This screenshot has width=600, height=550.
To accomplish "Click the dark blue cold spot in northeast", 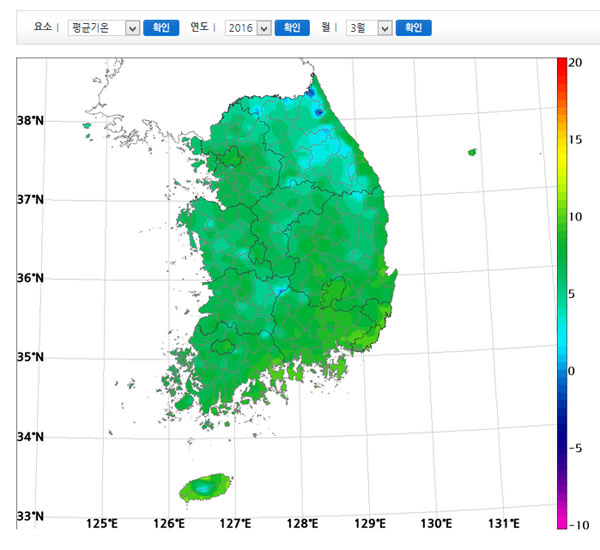I will (x=319, y=111).
